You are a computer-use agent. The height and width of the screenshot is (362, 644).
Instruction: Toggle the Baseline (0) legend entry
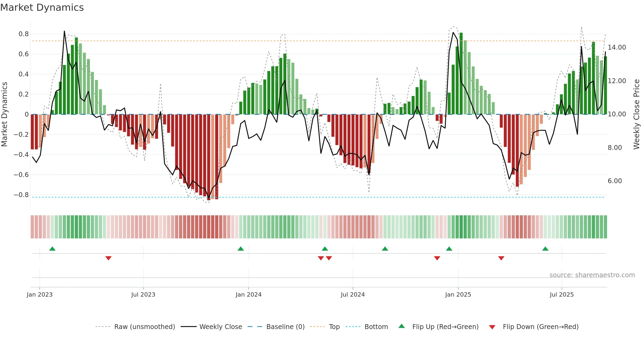[x=276, y=327]
